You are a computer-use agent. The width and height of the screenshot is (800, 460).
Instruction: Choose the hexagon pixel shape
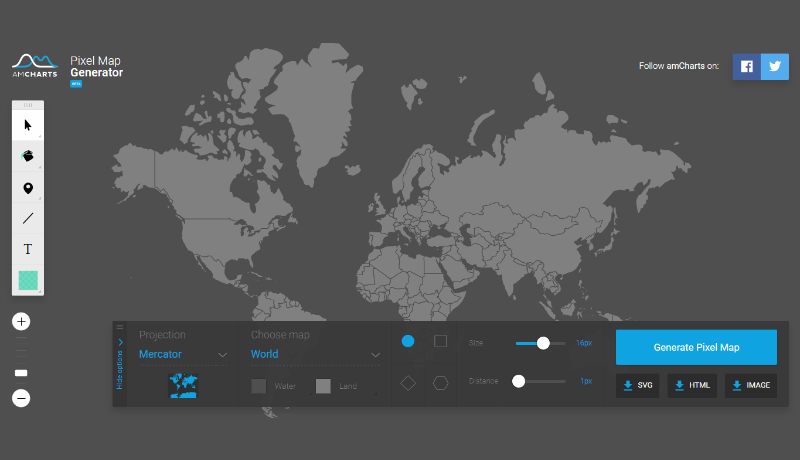coord(440,382)
